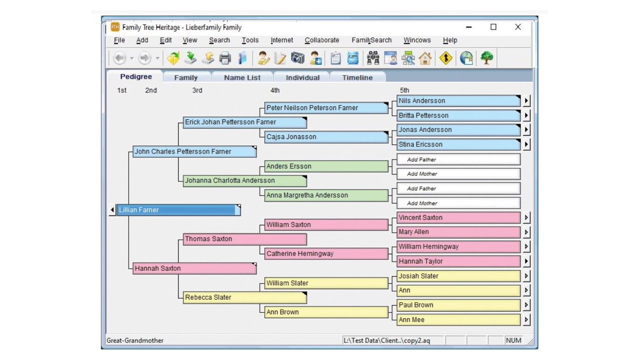Click the globe web icon
Image resolution: width=644 pixels, height=362 pixels.
466,58
